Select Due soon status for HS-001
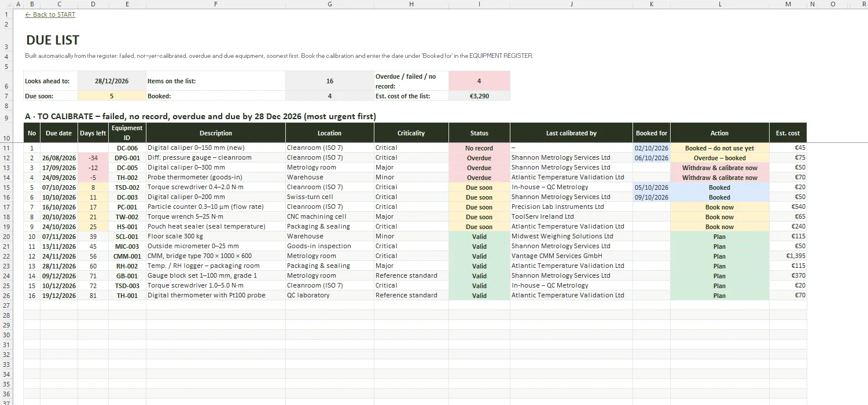Viewport: 868px width, 405px height. pyautogui.click(x=479, y=227)
